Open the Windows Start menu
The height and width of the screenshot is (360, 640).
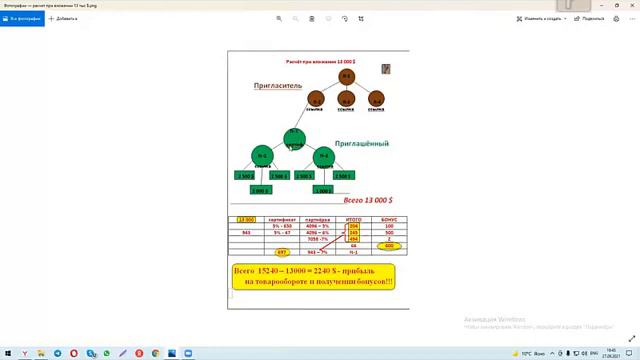point(8,353)
